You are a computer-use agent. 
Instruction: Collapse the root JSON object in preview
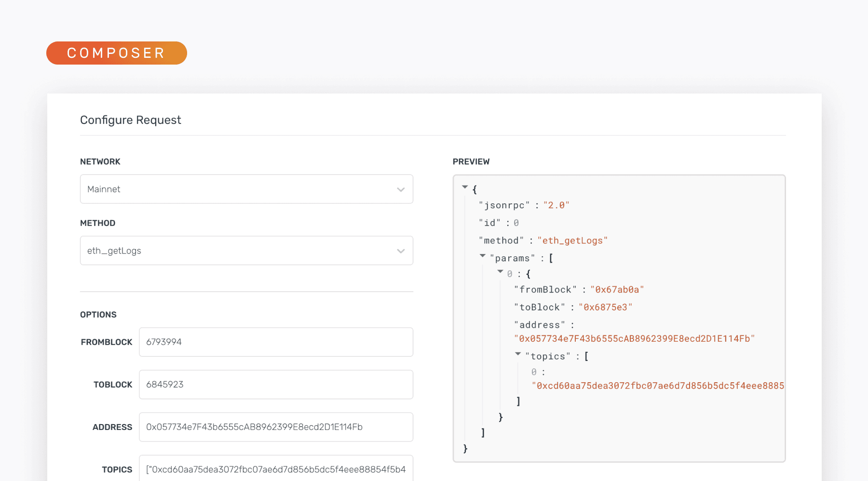tap(465, 187)
